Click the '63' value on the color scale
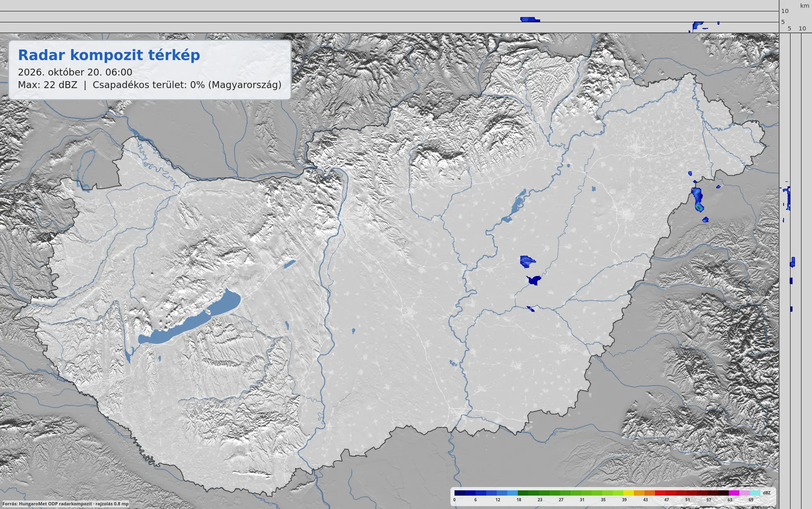812x509 pixels. 730,500
